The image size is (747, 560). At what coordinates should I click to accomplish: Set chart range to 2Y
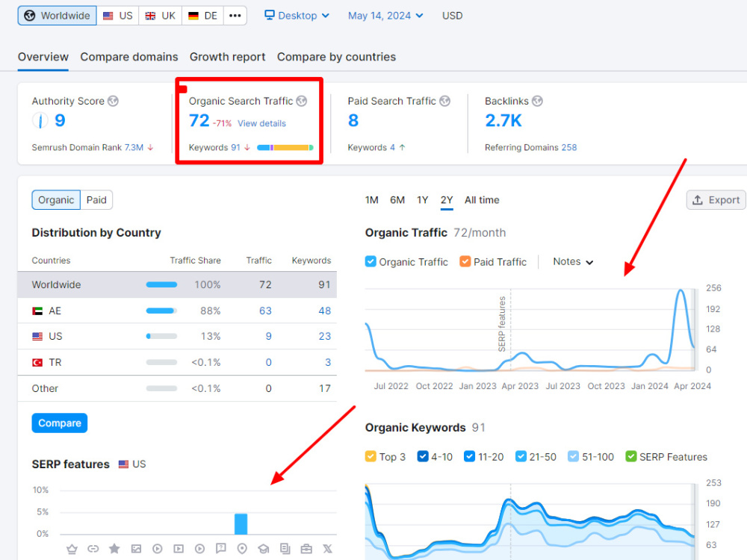tap(447, 200)
